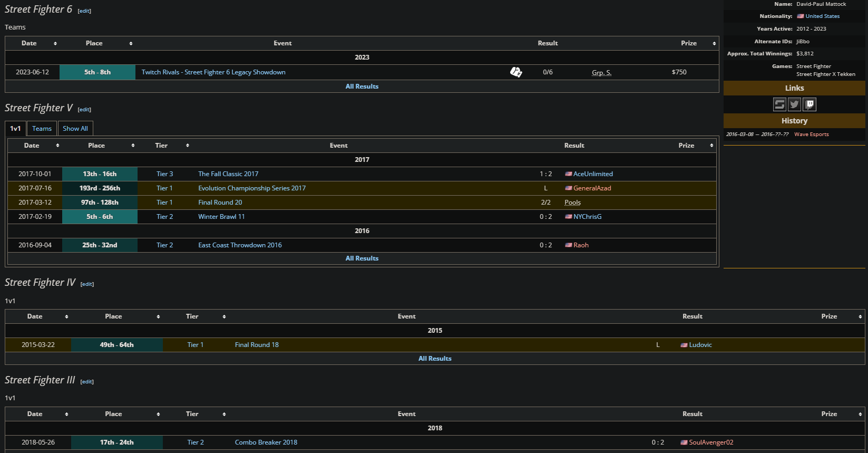Screen dimensions: 868x453
Task: Open Tier 3 link in Fall Classic row
Action: pyautogui.click(x=164, y=174)
